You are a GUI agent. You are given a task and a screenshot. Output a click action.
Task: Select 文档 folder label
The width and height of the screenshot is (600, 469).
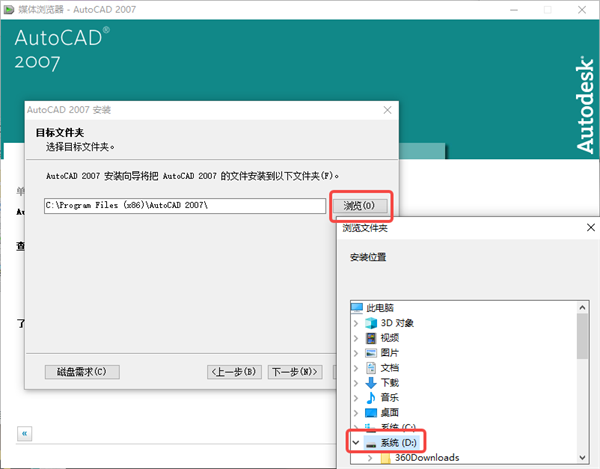390,368
